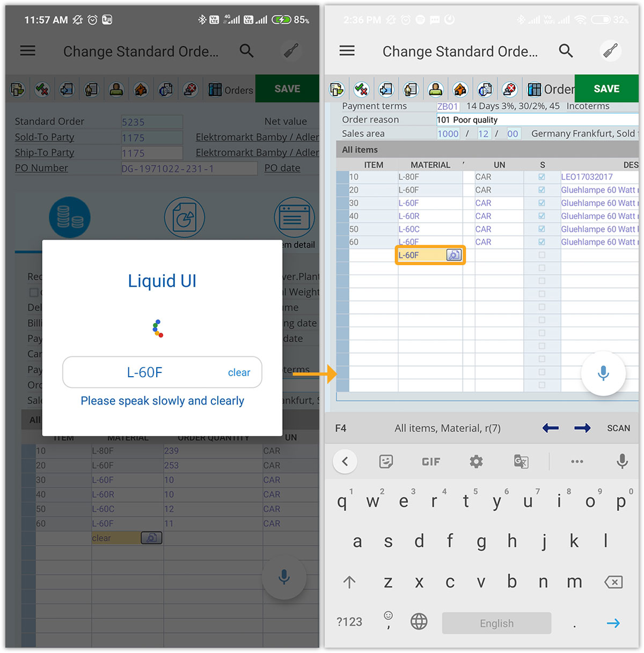Collapse keyboard toolbar with back chevron

tap(345, 461)
